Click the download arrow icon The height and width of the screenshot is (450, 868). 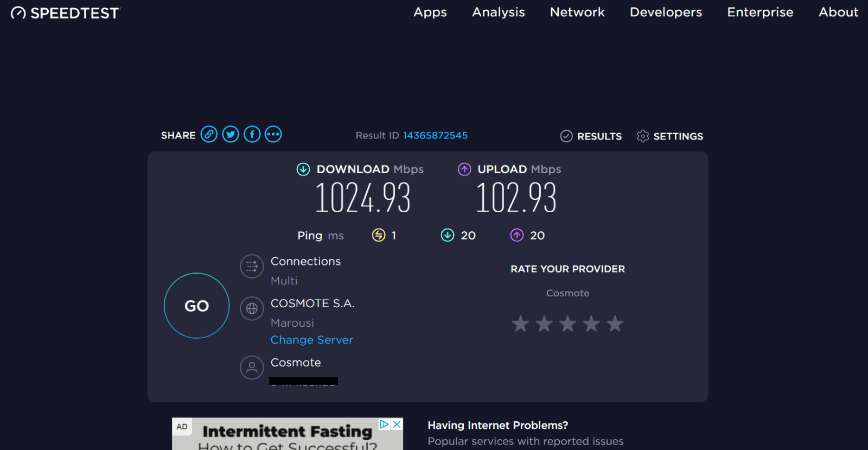coord(303,169)
